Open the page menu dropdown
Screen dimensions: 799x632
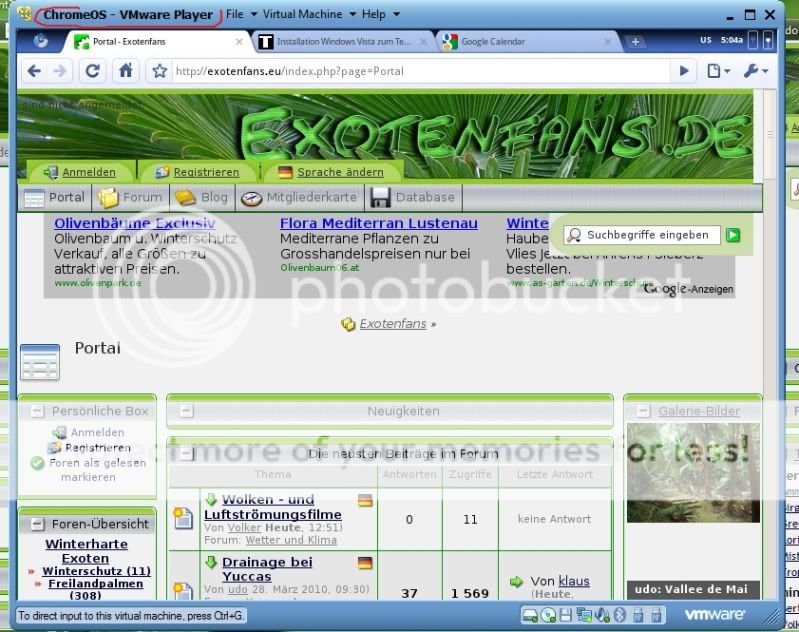(719, 71)
